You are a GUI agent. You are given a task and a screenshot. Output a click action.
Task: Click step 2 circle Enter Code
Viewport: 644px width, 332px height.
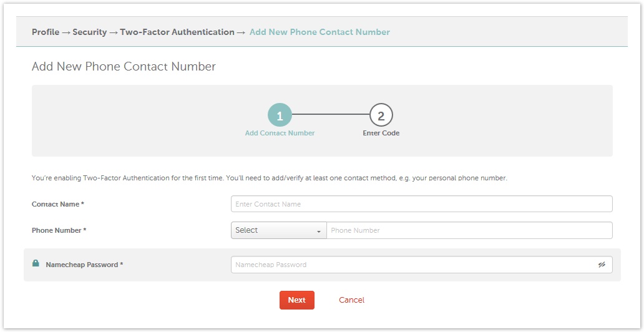(381, 115)
